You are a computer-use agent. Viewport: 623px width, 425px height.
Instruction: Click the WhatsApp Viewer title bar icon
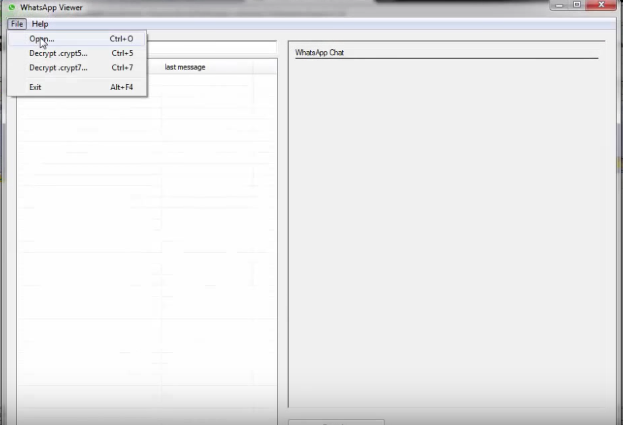click(10, 7)
